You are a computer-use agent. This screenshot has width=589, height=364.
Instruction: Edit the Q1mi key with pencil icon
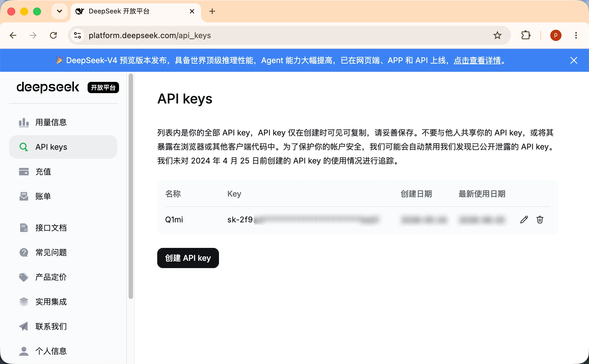[x=524, y=220]
